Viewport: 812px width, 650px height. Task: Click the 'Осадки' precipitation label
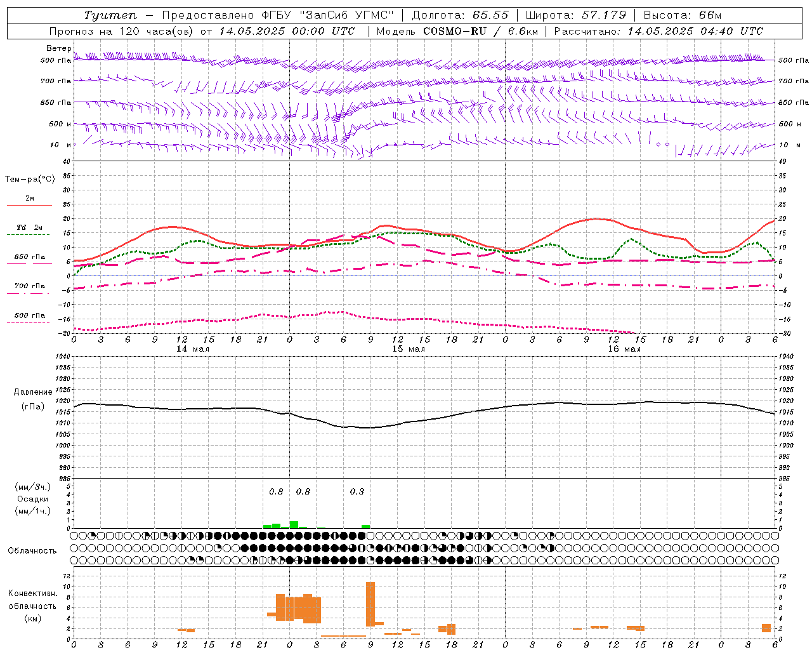[x=32, y=499]
